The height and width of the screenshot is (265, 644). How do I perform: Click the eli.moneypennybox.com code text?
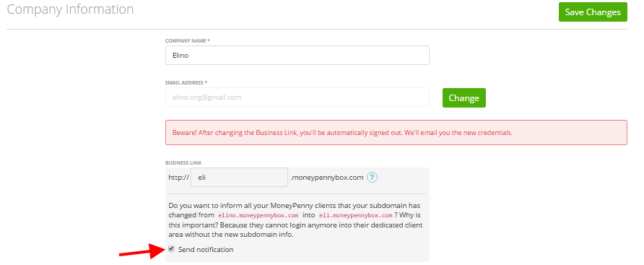[x=356, y=215]
